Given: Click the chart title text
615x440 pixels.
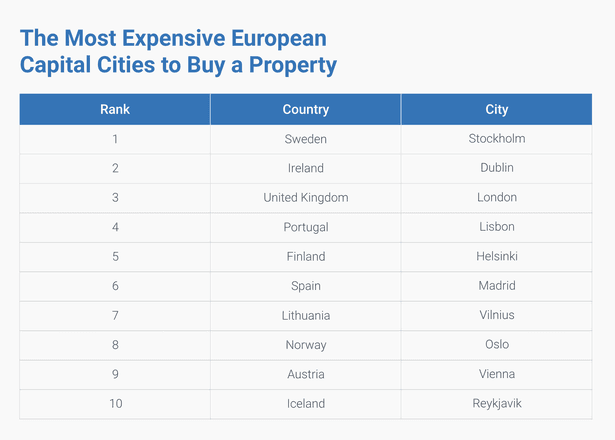Looking at the screenshot, I should (x=179, y=52).
